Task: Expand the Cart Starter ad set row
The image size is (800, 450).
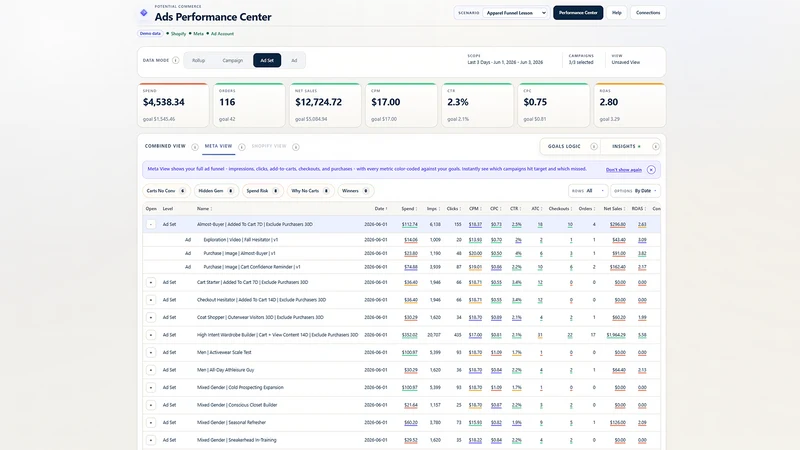Action: (151, 282)
